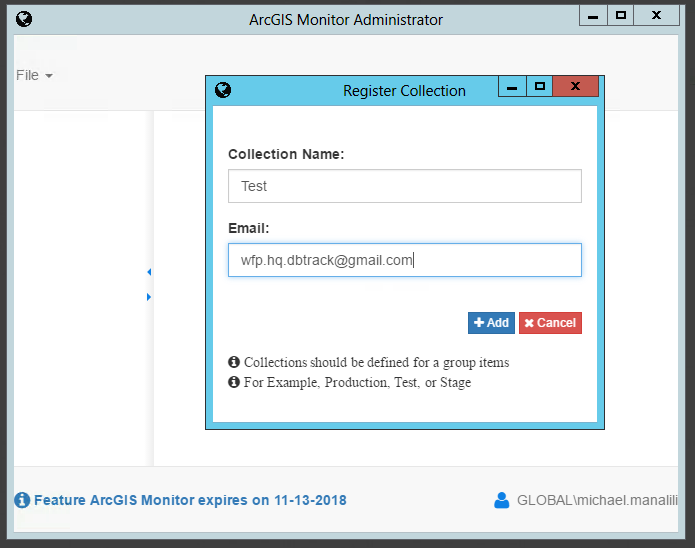
Task: Click the 'Email:' label
Action: pos(249,228)
